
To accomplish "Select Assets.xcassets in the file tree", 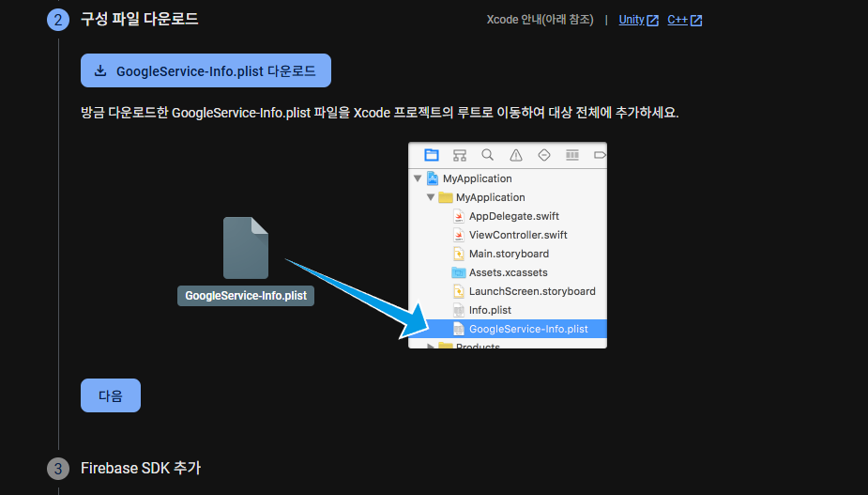I will click(x=509, y=272).
